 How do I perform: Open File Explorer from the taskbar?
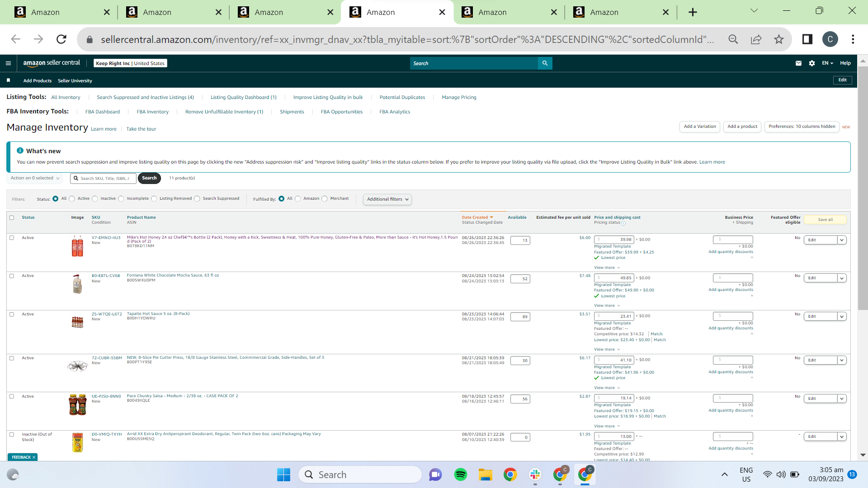click(x=486, y=474)
